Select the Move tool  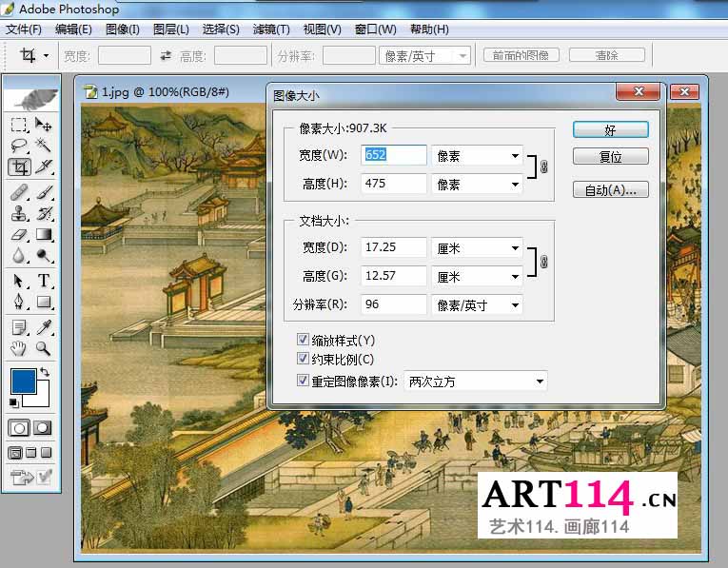click(x=43, y=125)
